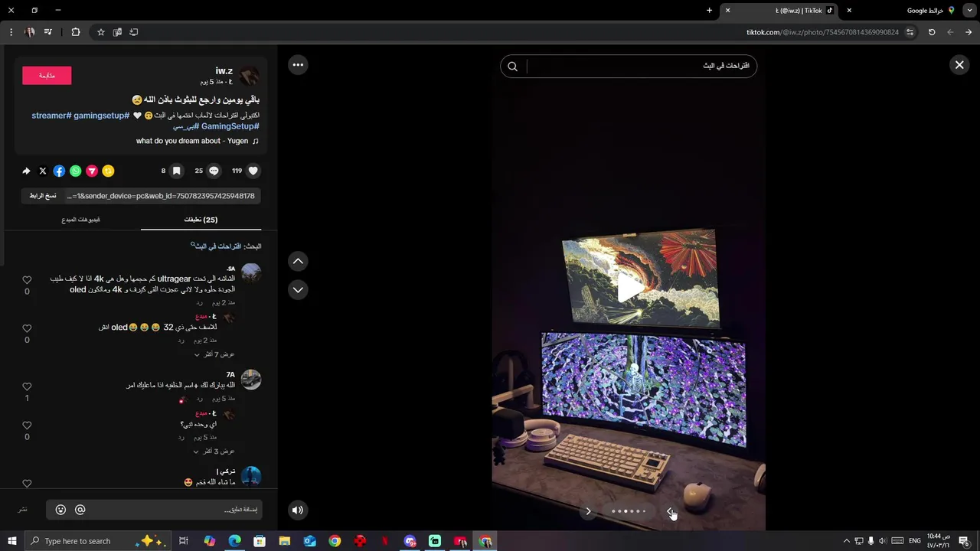
Task: Mute the sound with speaker icon
Action: [298, 510]
